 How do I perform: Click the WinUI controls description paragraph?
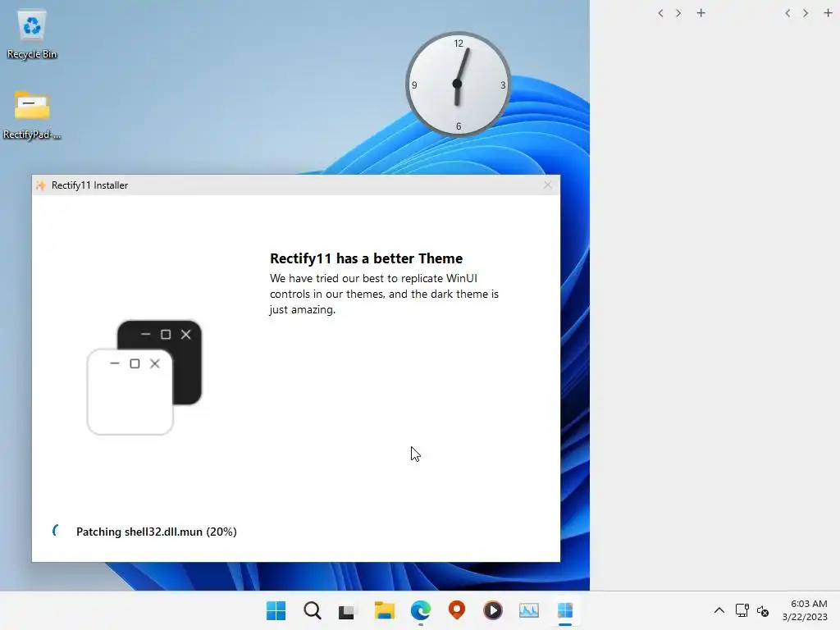point(384,294)
